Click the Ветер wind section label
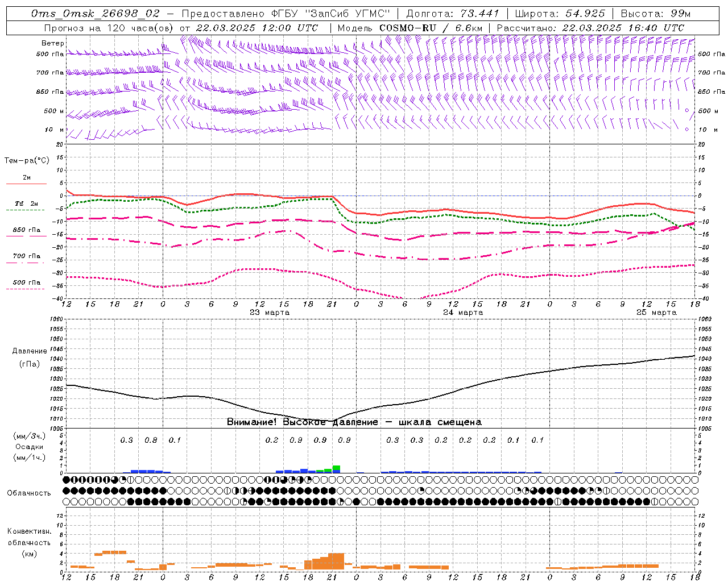The width and height of the screenshot is (728, 582). pyautogui.click(x=52, y=43)
